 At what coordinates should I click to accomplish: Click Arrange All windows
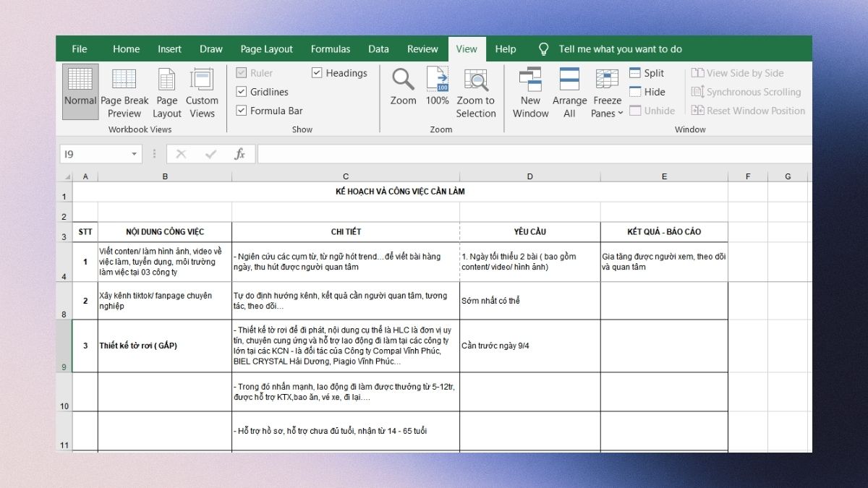click(570, 92)
